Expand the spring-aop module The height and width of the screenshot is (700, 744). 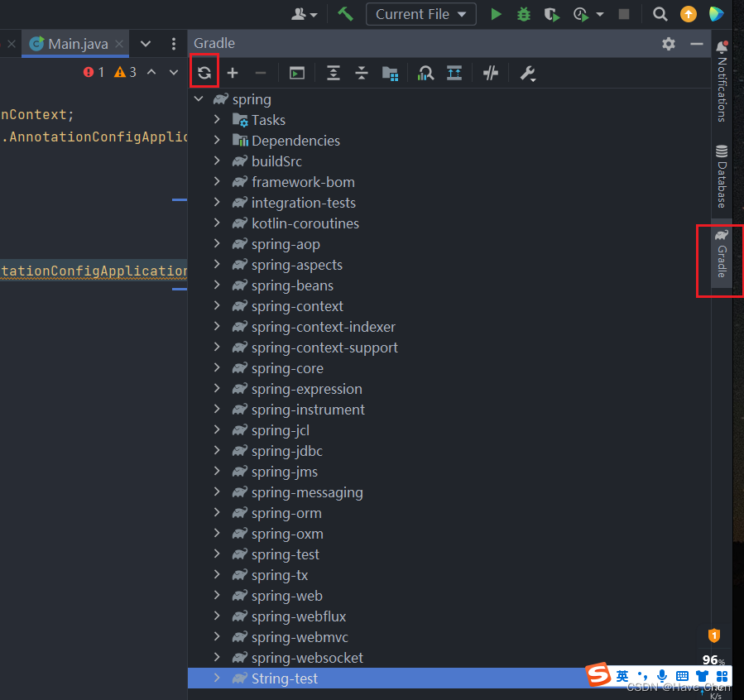[217, 244]
